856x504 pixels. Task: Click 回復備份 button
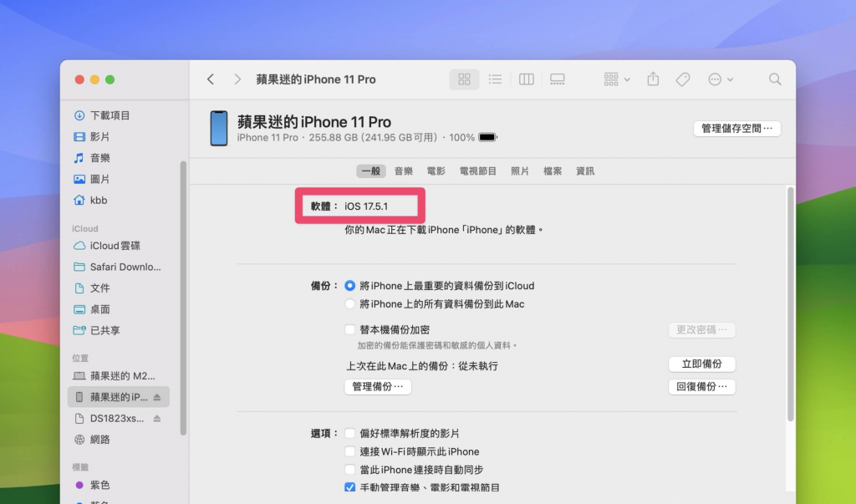click(x=702, y=387)
